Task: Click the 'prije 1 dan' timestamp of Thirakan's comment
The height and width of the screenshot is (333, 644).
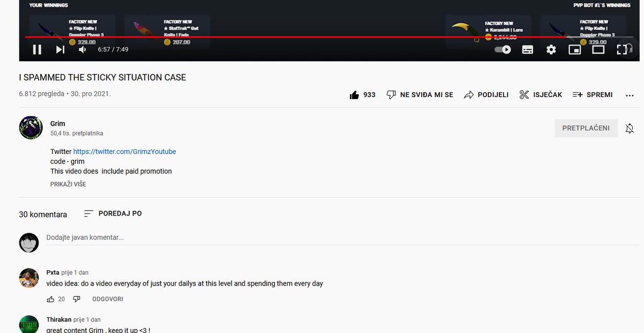Action: point(87,320)
